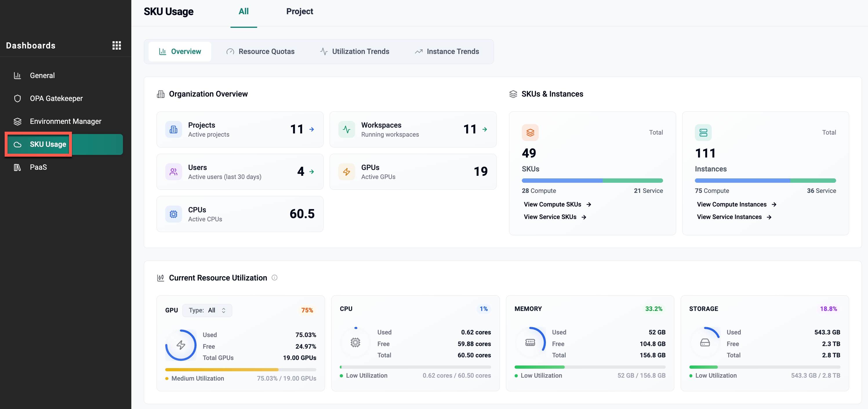Click the General bar chart icon
The image size is (868, 409).
[x=17, y=75]
